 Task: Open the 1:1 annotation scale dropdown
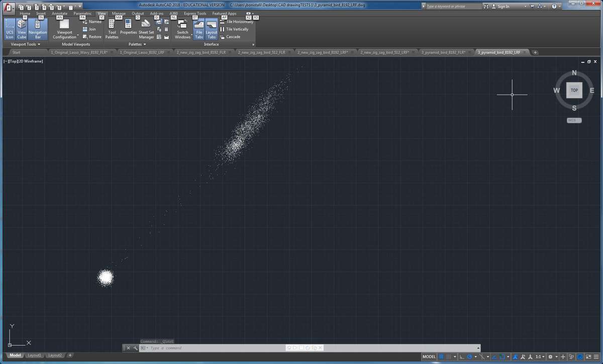pos(540,356)
